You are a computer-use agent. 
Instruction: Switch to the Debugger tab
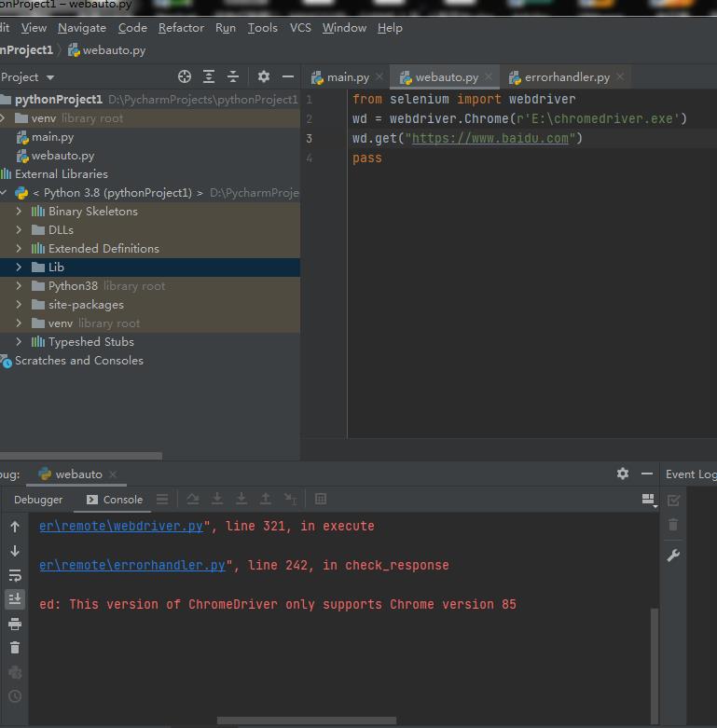[x=38, y=500]
